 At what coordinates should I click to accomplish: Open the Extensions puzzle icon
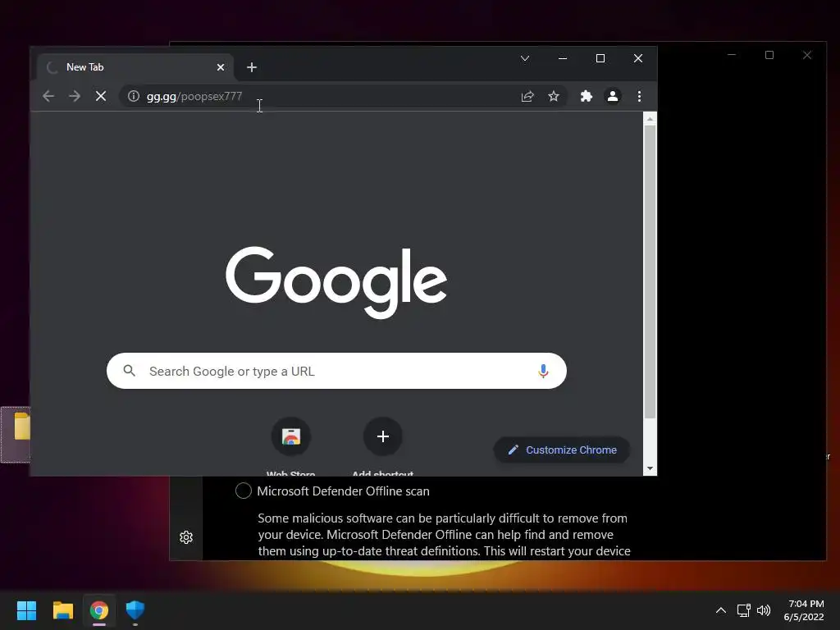586,97
